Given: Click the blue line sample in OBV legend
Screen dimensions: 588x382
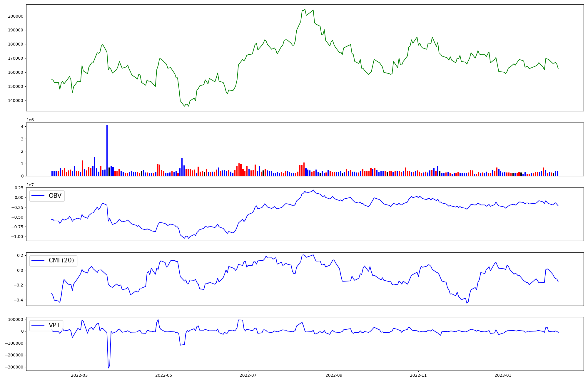Looking at the screenshot, I should [38, 196].
